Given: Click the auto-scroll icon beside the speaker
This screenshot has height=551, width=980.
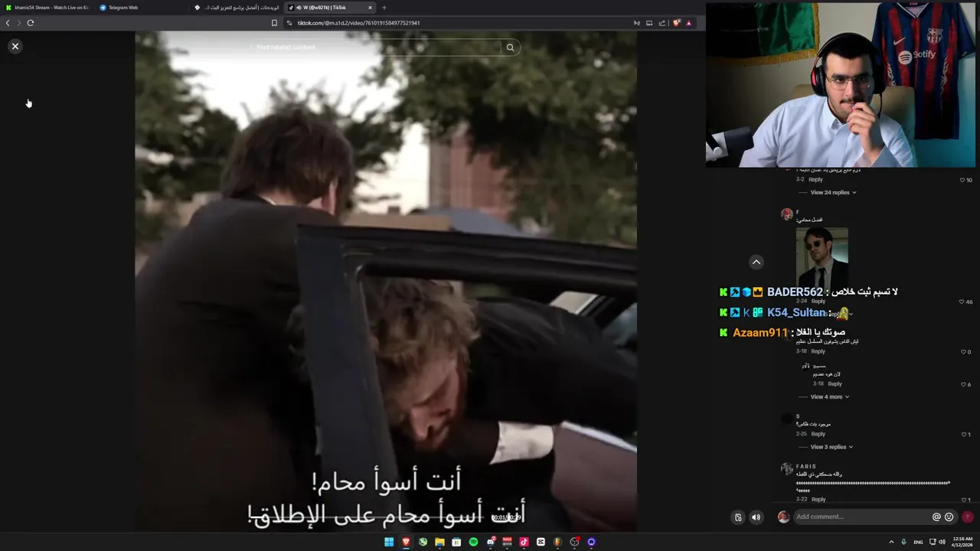Looking at the screenshot, I should [x=738, y=517].
